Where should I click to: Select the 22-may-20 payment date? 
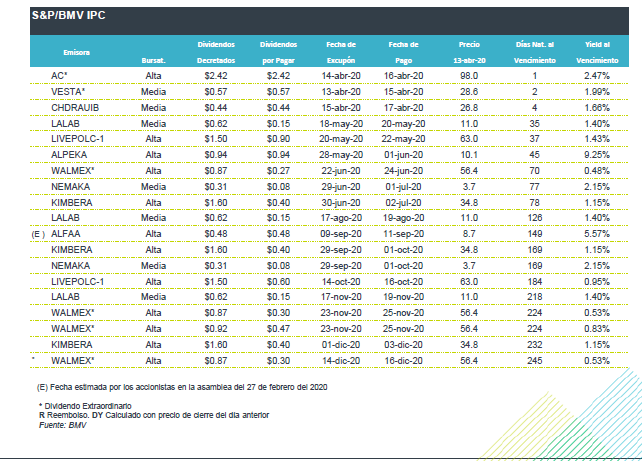click(x=404, y=139)
